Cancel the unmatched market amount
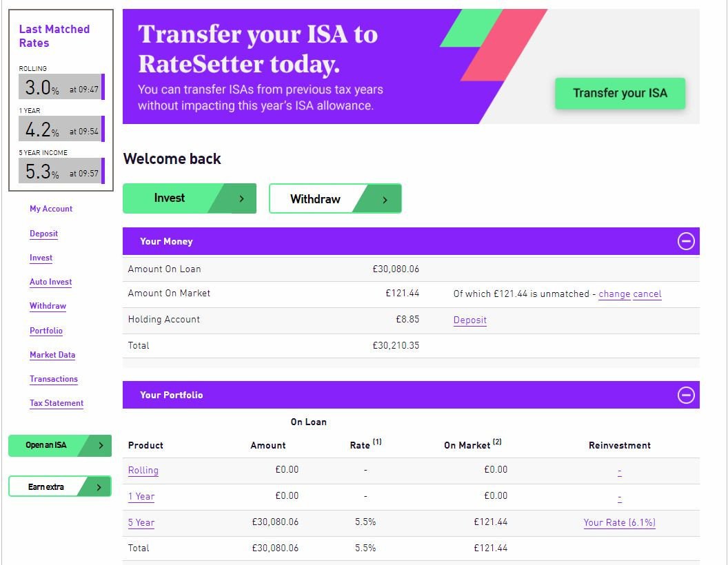 point(647,294)
